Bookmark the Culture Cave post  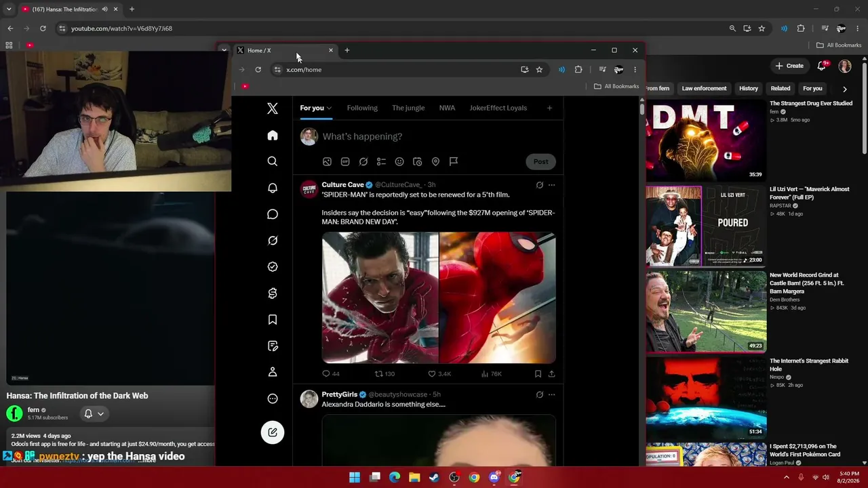pos(538,373)
